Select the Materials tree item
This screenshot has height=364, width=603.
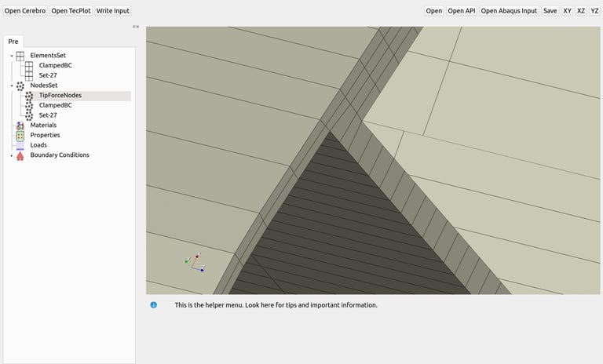click(43, 126)
